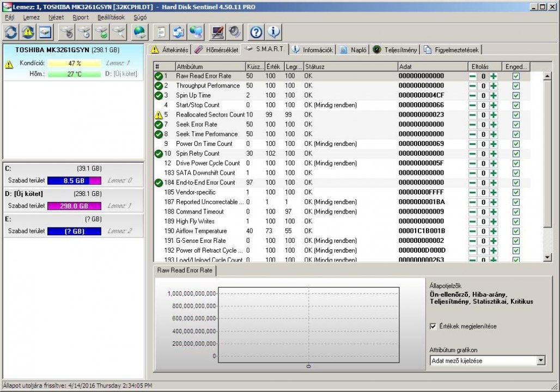Switch to the Teljesítmény tab
This screenshot has width=560, height=392.
click(x=395, y=50)
